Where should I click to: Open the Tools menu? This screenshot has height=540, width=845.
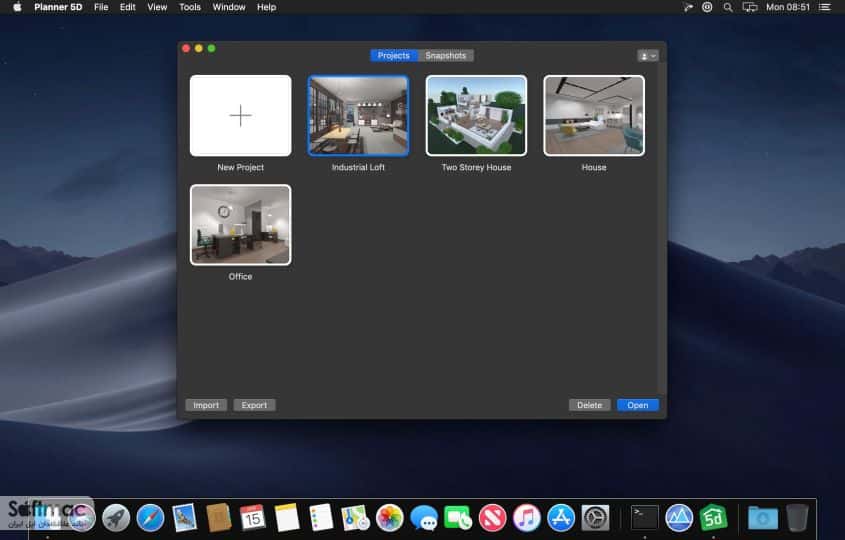pyautogui.click(x=190, y=7)
